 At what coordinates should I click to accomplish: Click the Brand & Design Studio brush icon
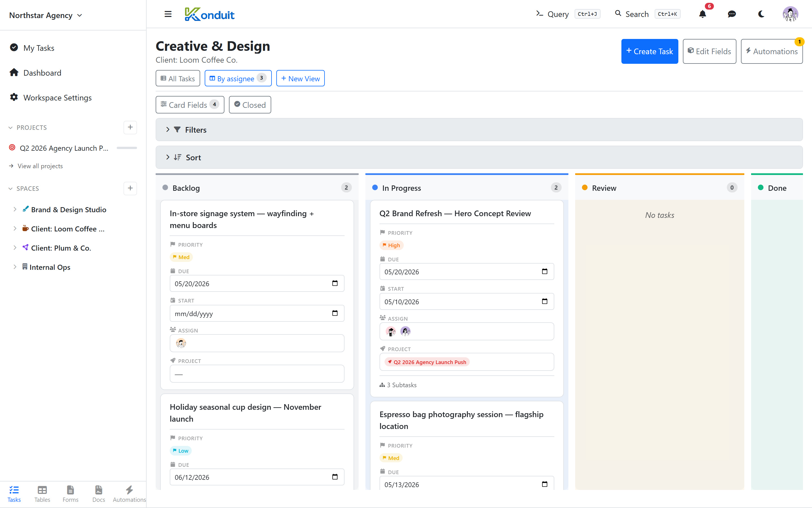[25, 209]
